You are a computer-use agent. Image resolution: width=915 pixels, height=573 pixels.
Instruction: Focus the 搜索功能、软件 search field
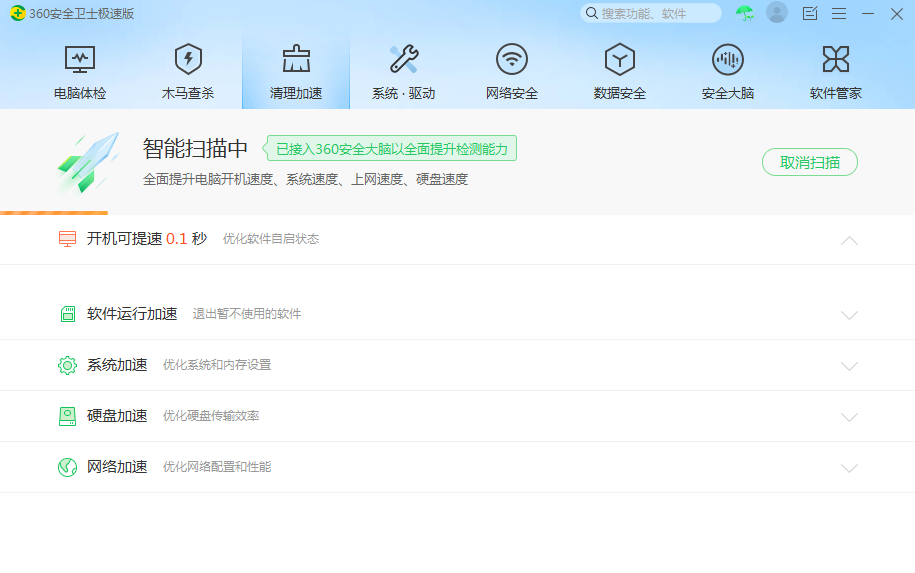point(651,13)
